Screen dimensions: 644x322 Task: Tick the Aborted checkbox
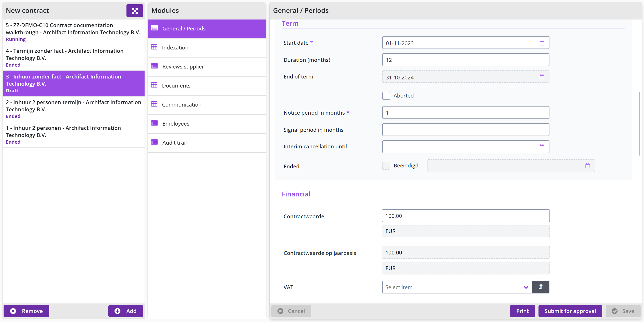386,96
